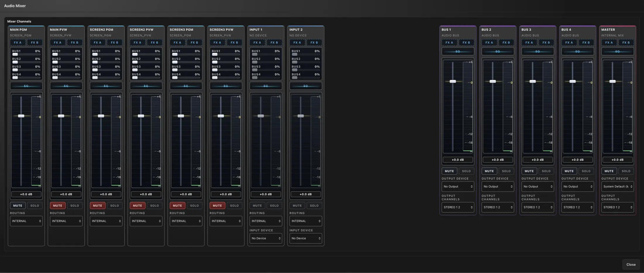Click the MAIN PGM channel name
Viewport: 644px width, 273px height.
pos(18,30)
